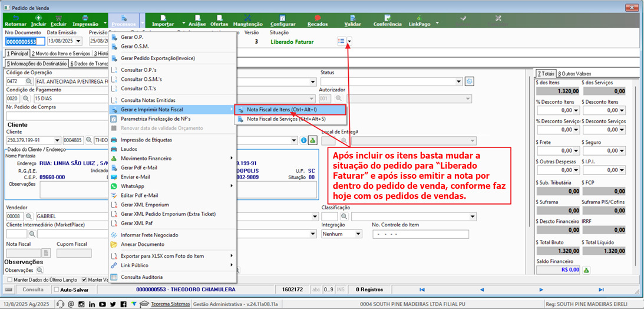Open the LinkedIn icon in status bar
Screen dimensions: 644x309
[x=91, y=304]
